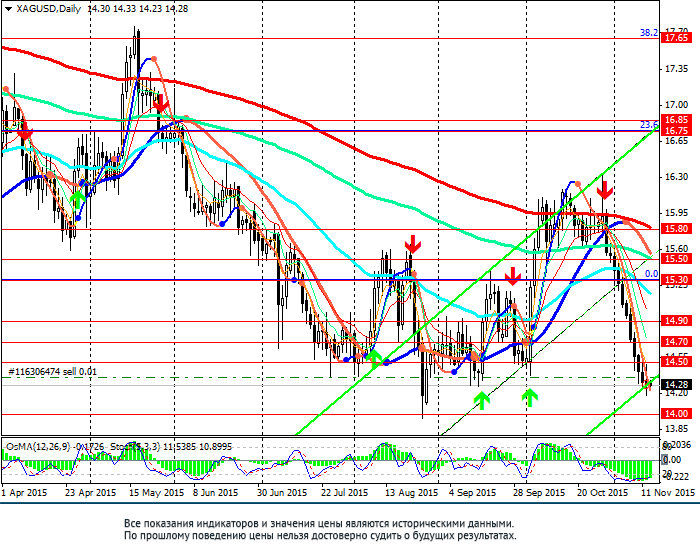This screenshot has width=700, height=552.
Task: Click the 30 Jun 2015 date label
Action: pos(282,493)
